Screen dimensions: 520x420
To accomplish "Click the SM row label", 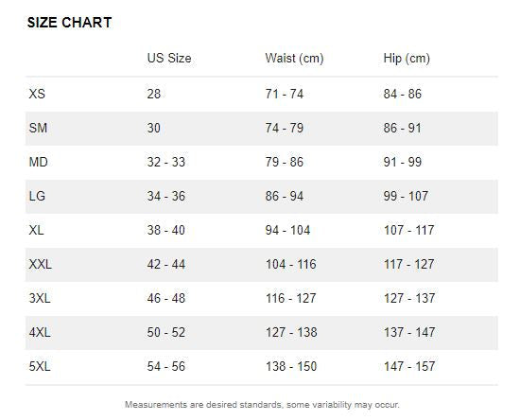I will 38,128.
